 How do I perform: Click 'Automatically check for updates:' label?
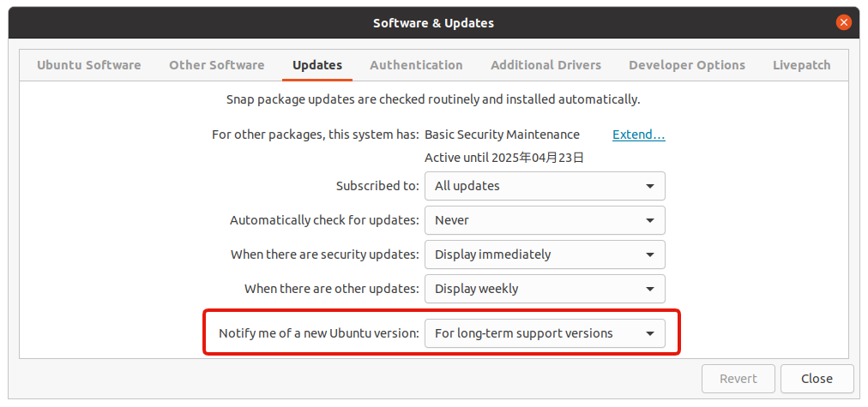324,220
